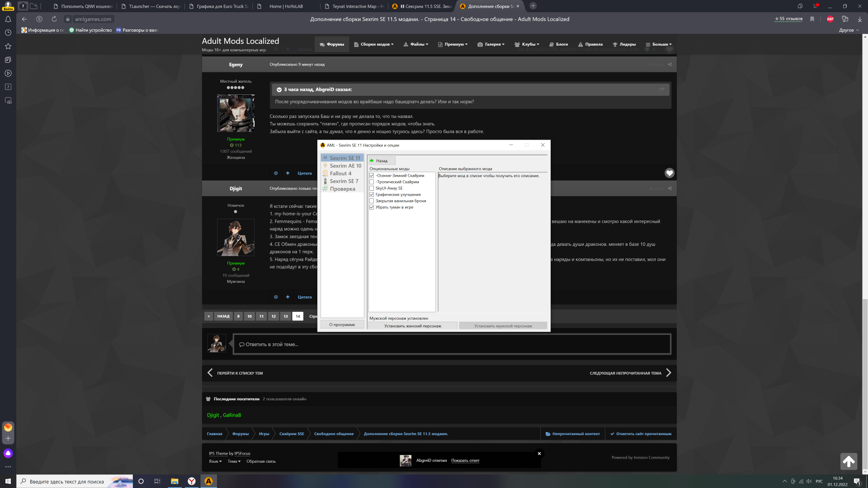Image resolution: width=868 pixels, height=488 pixels.
Task: Check the Закрытая ванильная броня option
Action: (372, 201)
